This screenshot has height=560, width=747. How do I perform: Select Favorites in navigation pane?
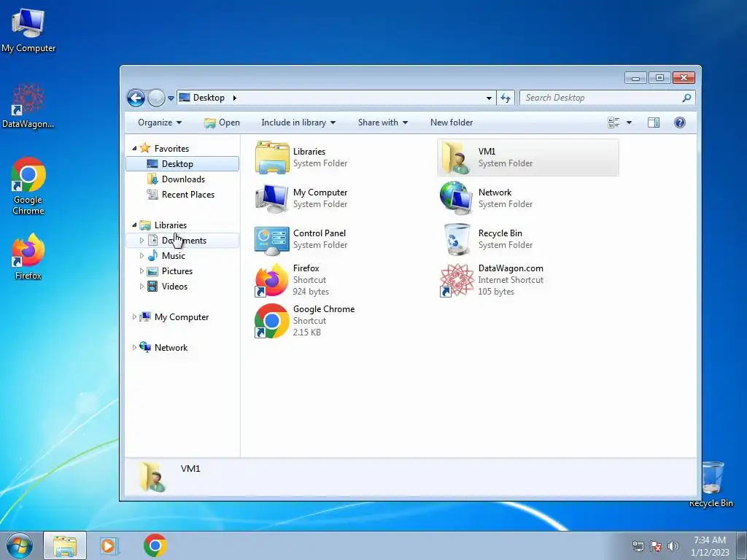(x=171, y=149)
